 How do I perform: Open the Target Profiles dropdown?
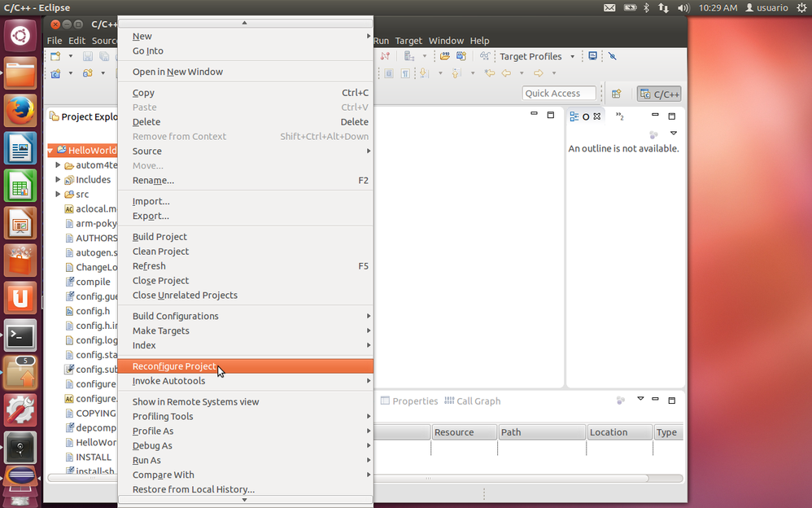(x=572, y=56)
